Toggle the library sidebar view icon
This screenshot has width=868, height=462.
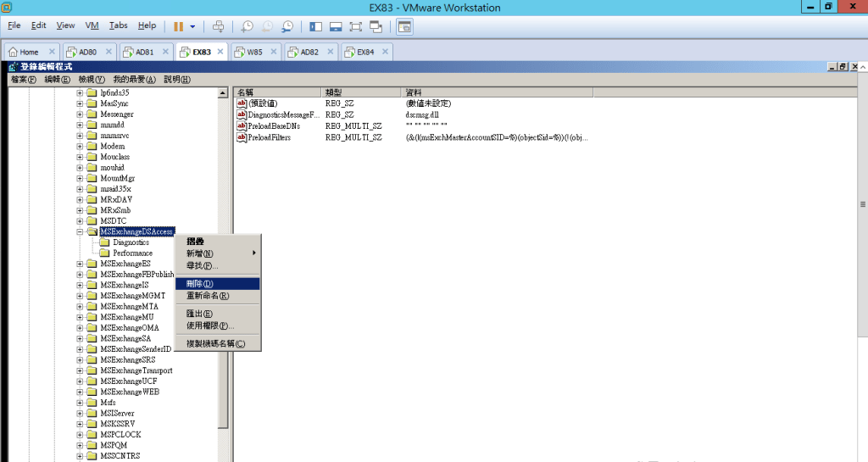(315, 26)
